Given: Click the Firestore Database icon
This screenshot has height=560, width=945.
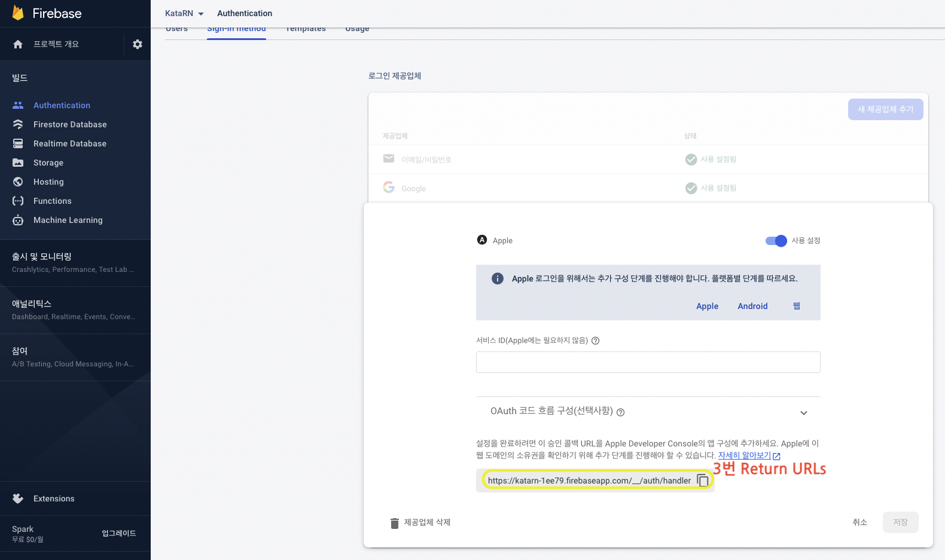Looking at the screenshot, I should (x=18, y=124).
